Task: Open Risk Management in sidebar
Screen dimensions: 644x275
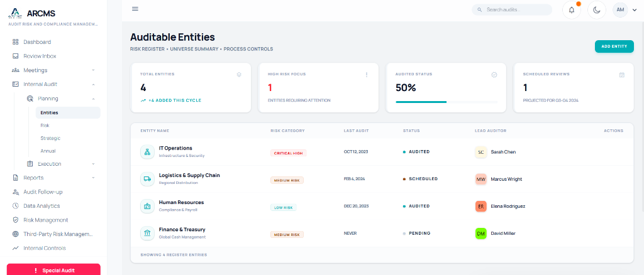Action: click(45, 220)
